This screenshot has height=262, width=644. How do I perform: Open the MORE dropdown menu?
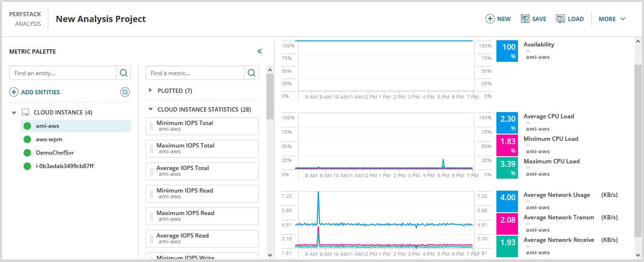612,19
